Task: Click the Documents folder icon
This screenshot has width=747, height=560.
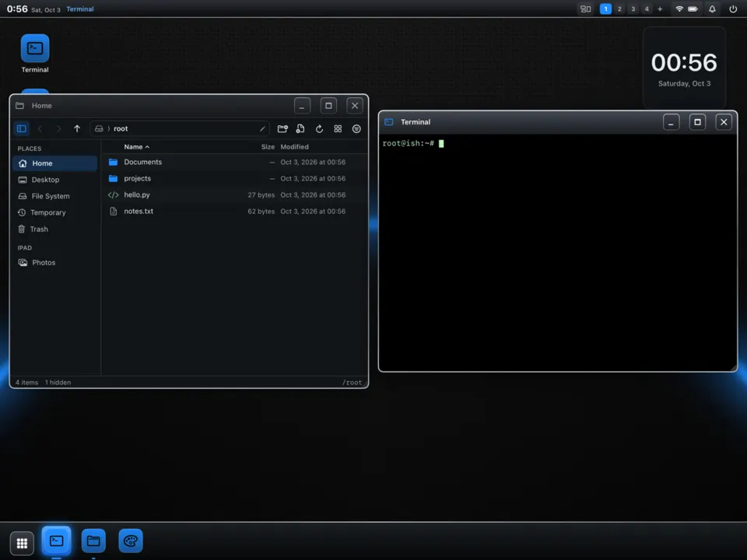Action: tap(113, 162)
